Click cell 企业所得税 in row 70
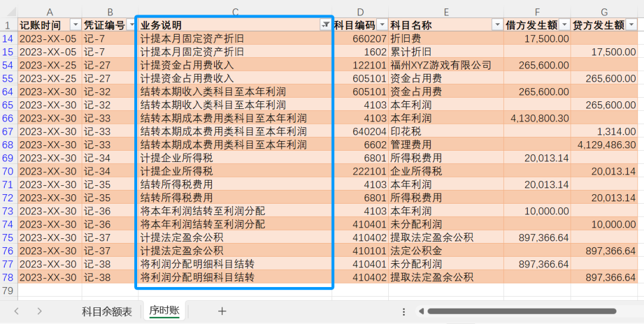644x324 pixels. pos(446,172)
